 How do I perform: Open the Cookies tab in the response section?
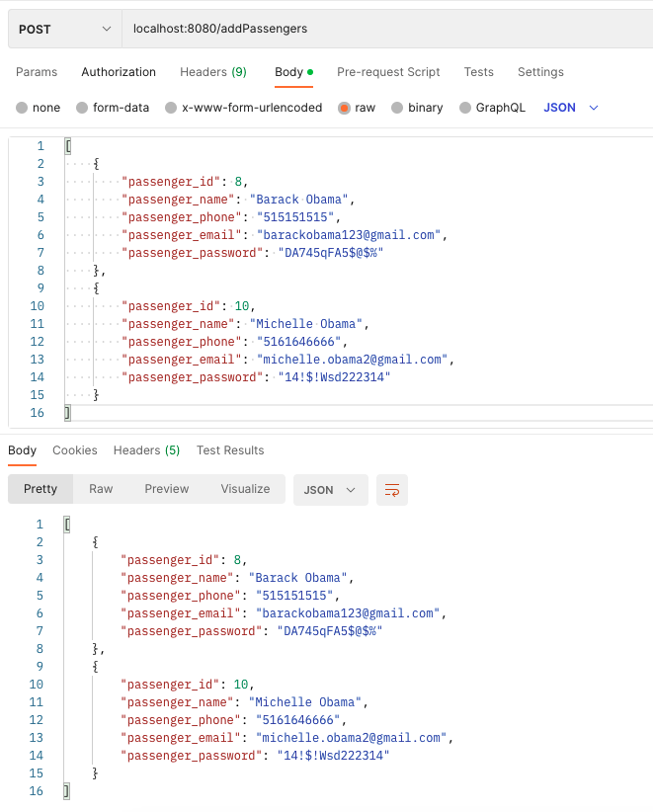pos(74,449)
